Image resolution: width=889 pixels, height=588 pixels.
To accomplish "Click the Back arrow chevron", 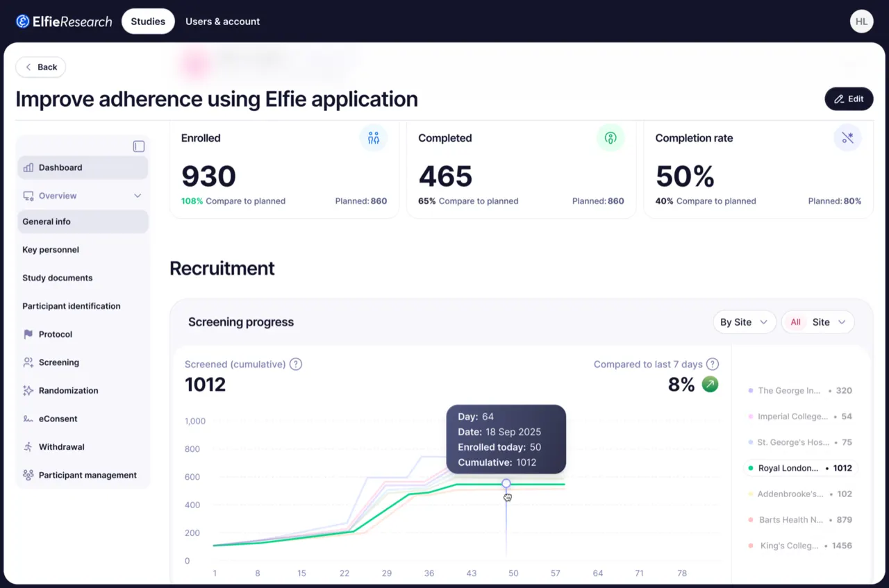I will pos(28,67).
